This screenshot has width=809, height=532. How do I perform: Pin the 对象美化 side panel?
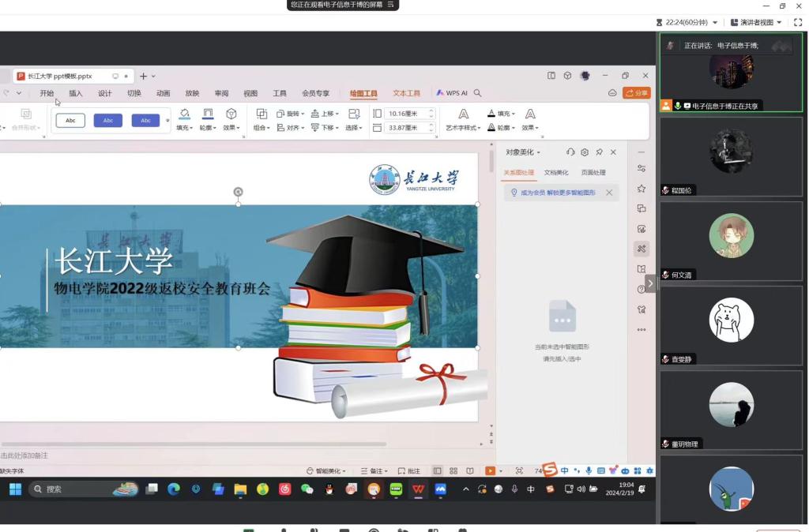point(599,152)
